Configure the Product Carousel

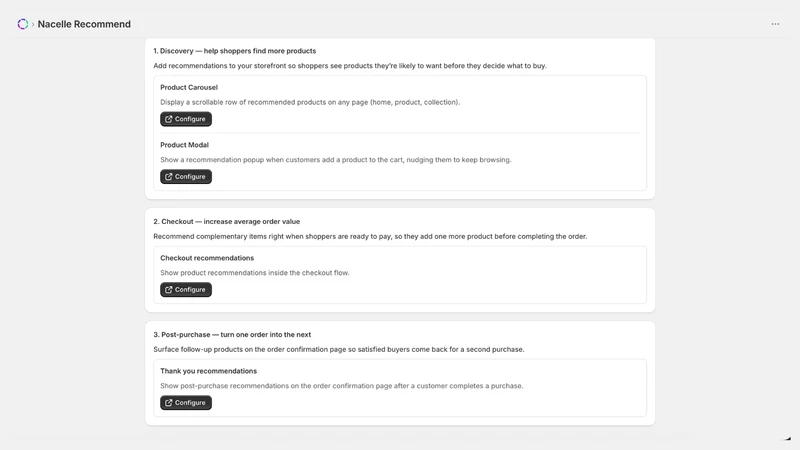(x=186, y=119)
